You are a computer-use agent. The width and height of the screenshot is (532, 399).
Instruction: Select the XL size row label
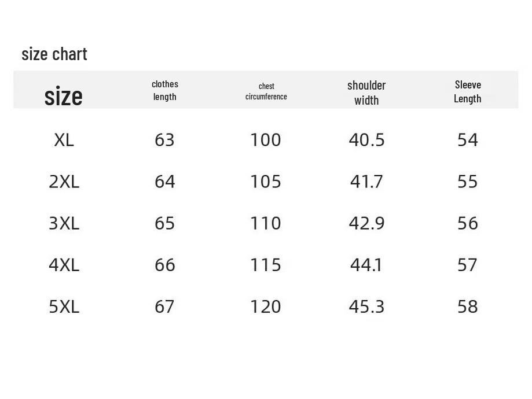tap(64, 140)
